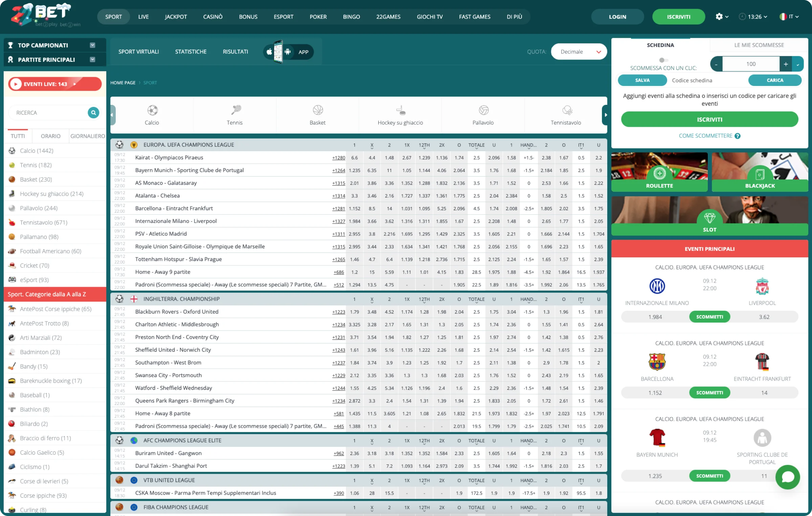Toggle the Scommessa con un clic switch
The image size is (812, 516).
coord(663,60)
